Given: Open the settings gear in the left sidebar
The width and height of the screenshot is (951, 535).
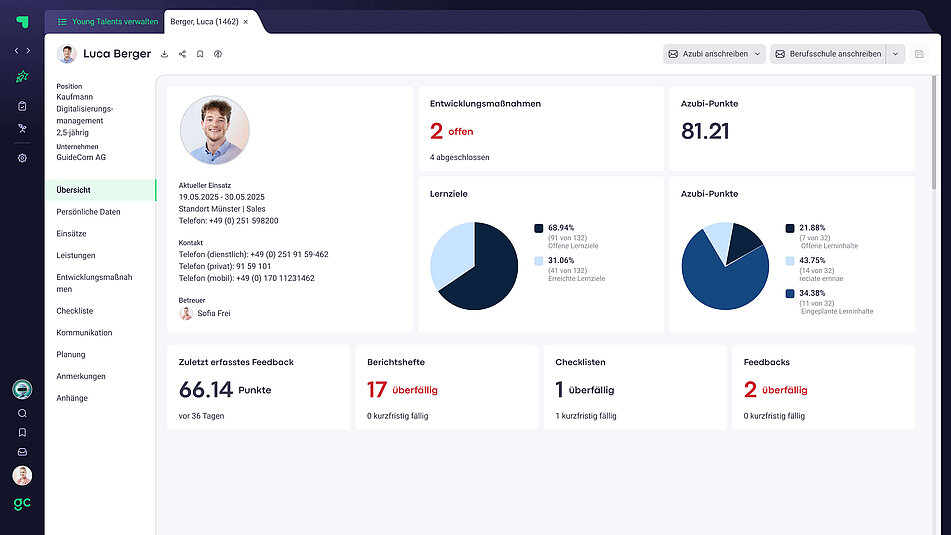Looking at the screenshot, I should 22,158.
